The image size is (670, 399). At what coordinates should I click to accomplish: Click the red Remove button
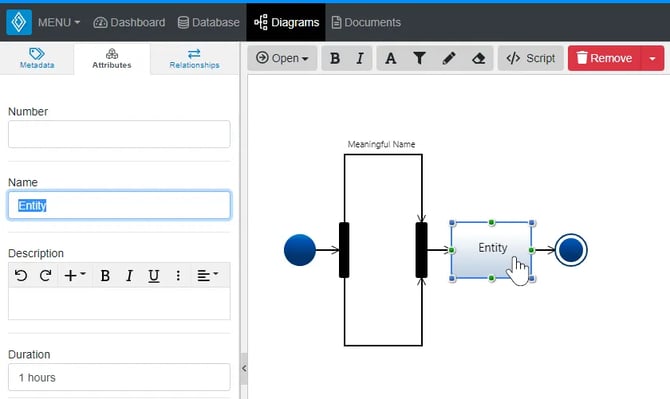pyautogui.click(x=605, y=58)
